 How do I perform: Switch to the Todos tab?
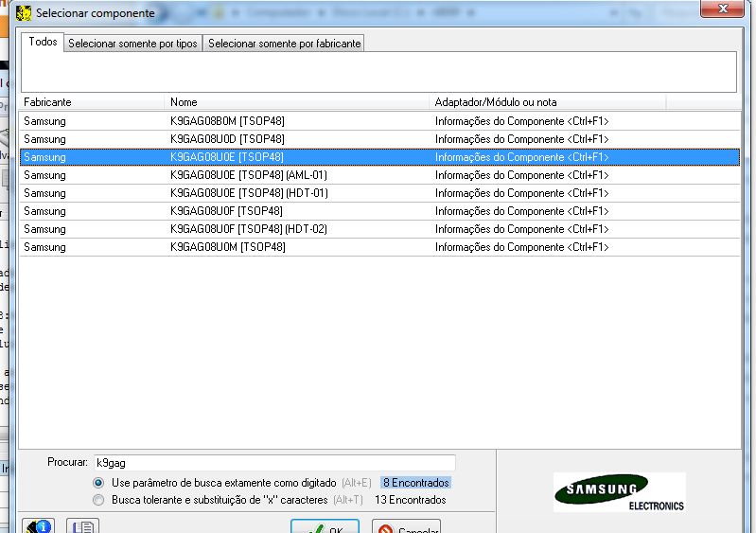tap(43, 43)
